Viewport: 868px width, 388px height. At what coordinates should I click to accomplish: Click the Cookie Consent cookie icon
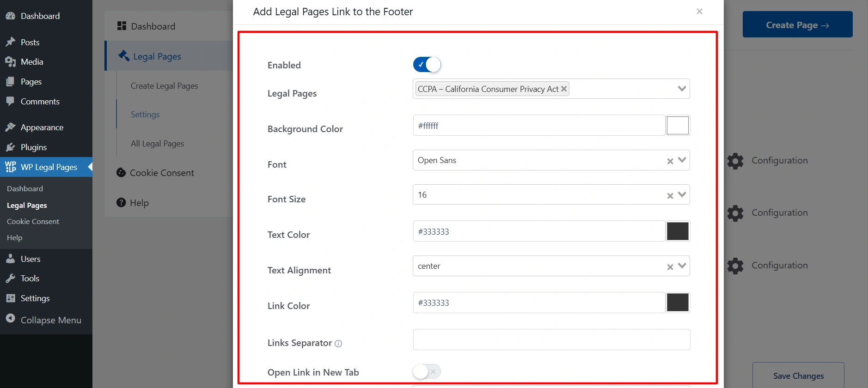tap(121, 173)
